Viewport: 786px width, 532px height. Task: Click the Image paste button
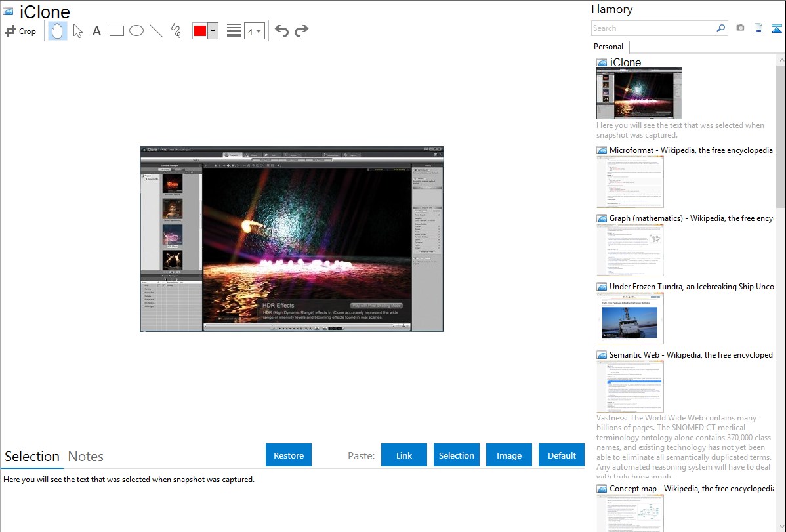pyautogui.click(x=508, y=455)
